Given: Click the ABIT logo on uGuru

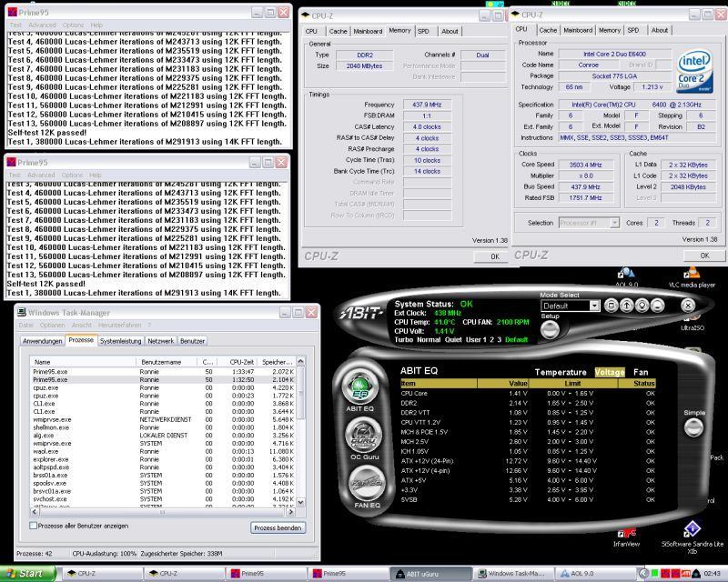Looking at the screenshot, I should pos(360,315).
